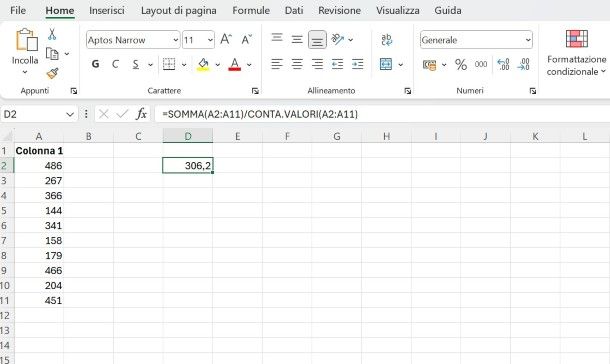Click the select-all corner triangle
Viewport: 610px width, 364px height.
[x=7, y=136]
